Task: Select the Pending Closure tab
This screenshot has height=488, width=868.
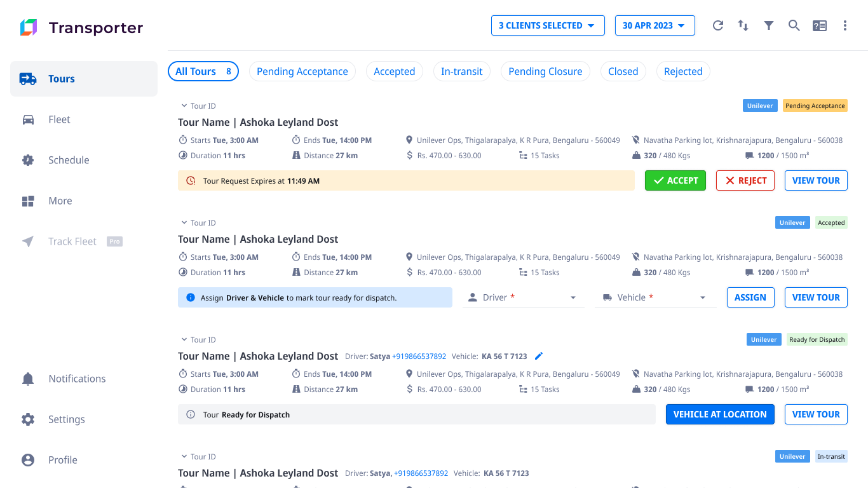Action: (545, 71)
